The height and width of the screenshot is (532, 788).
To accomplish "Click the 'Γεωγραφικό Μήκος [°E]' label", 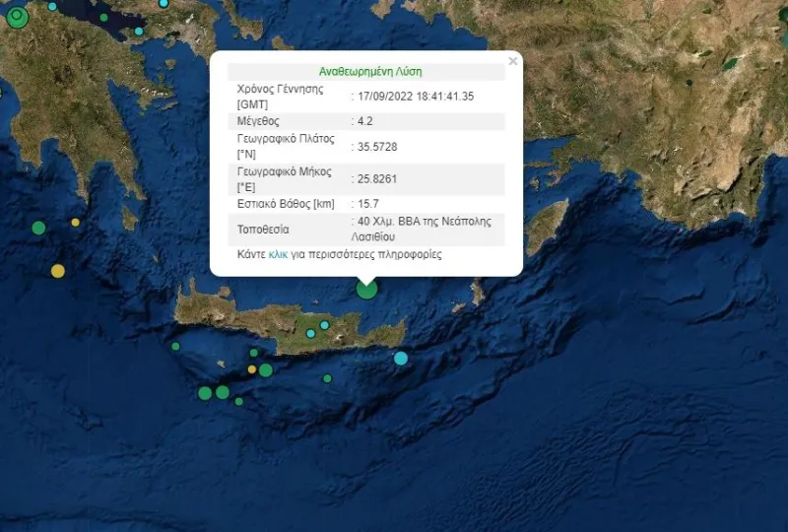I will (284, 179).
